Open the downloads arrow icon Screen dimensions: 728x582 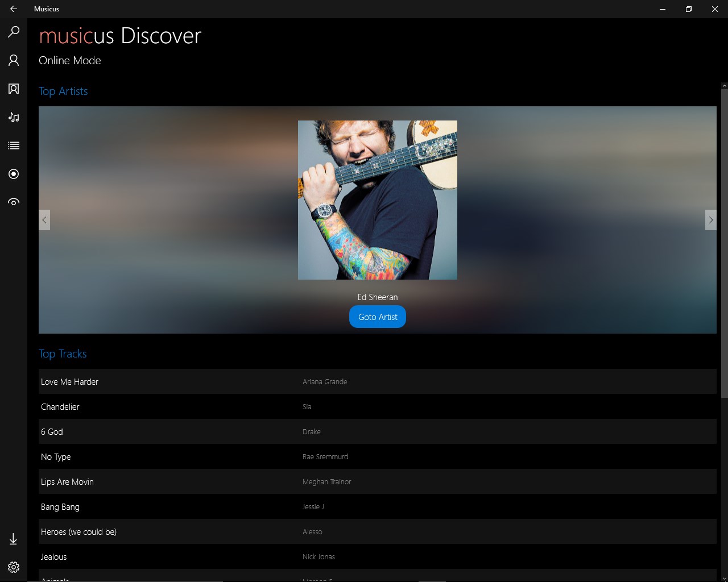coord(14,539)
